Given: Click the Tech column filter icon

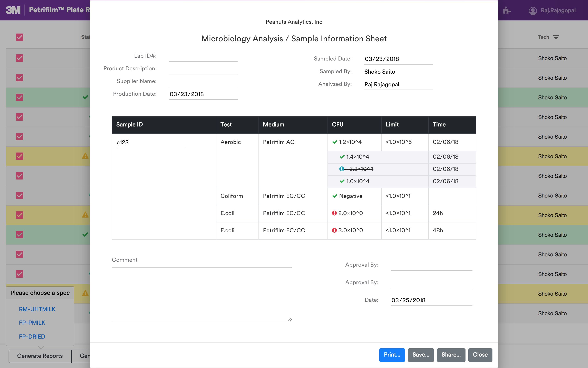Looking at the screenshot, I should [556, 37].
